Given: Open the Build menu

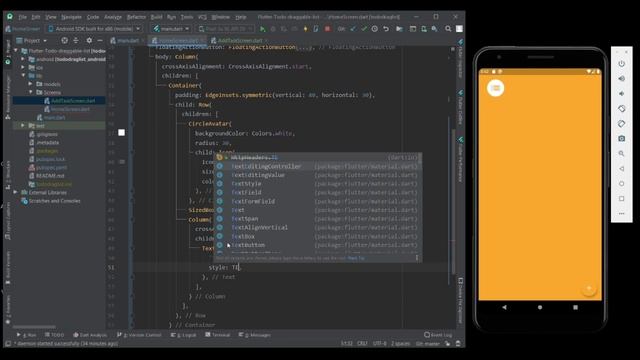Looking at the screenshot, I should click(x=156, y=17).
